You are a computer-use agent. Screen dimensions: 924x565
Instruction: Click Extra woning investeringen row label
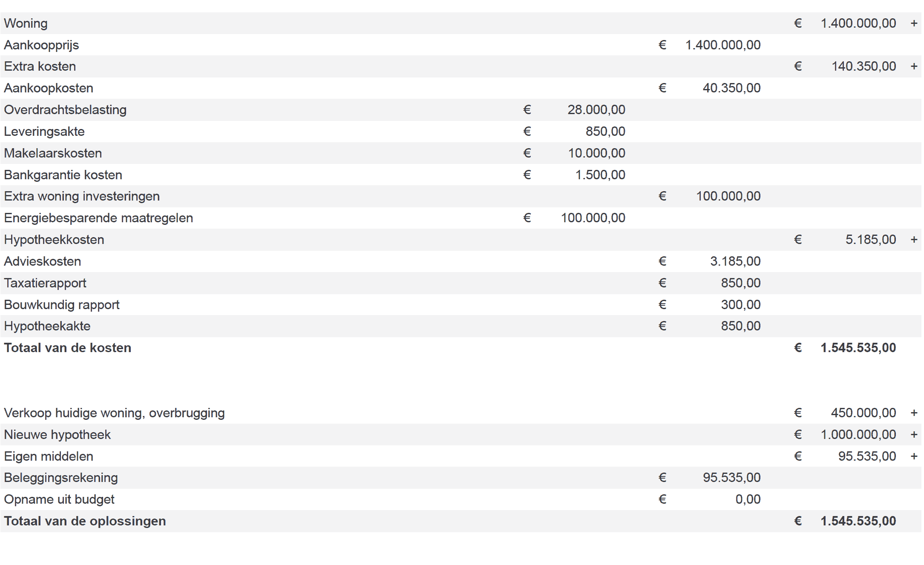click(x=82, y=196)
